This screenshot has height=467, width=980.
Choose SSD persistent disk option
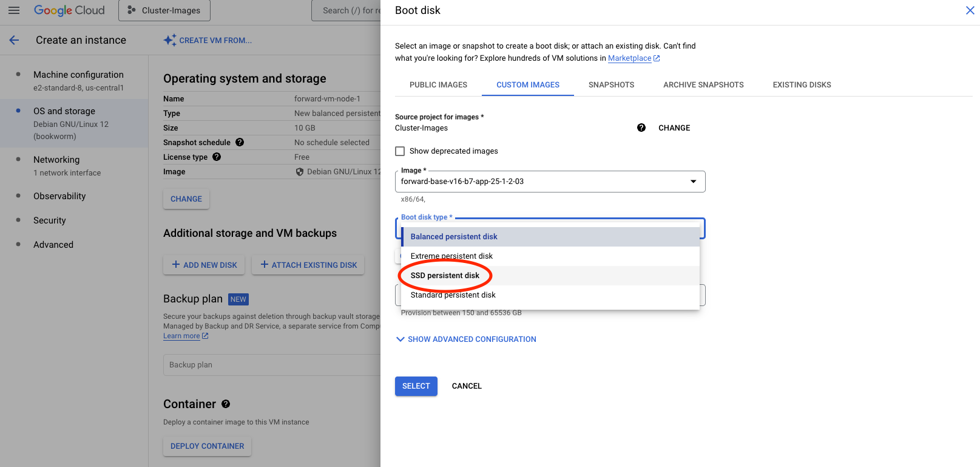(x=445, y=276)
